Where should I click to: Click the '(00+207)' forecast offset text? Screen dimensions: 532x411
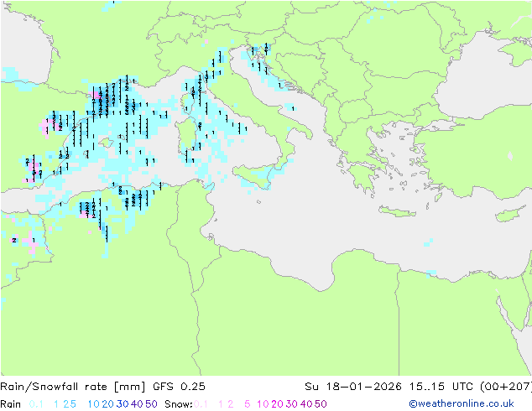pyautogui.click(x=506, y=387)
